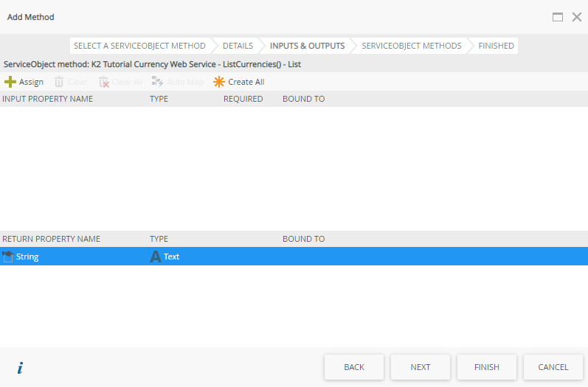This screenshot has height=387, width=588.
Task: Click the green plus Assign icon
Action: pyautogui.click(x=10, y=82)
